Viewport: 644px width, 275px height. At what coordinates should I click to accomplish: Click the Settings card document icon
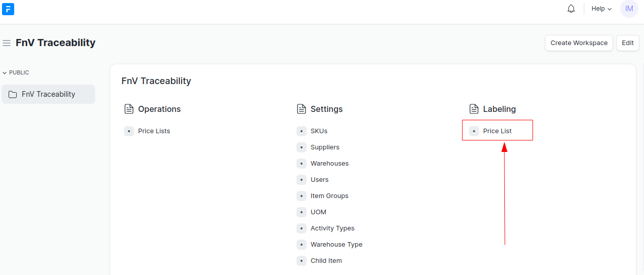301,109
